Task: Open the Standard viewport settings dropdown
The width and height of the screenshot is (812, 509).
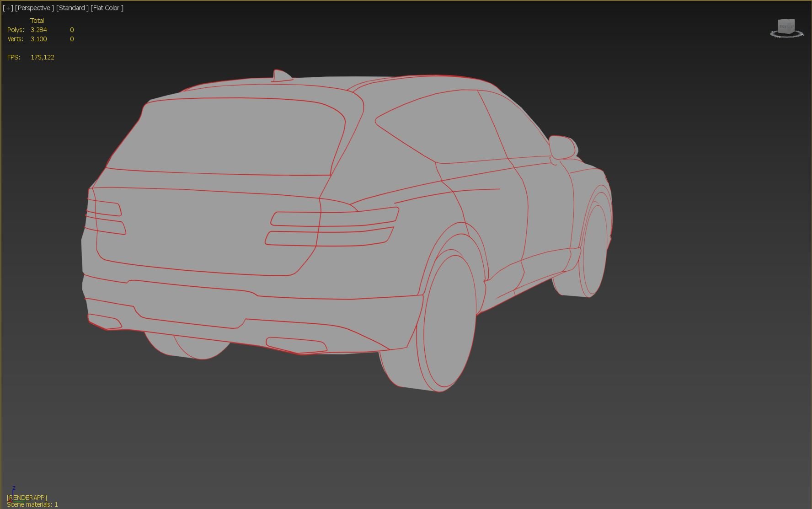Action: [72, 8]
